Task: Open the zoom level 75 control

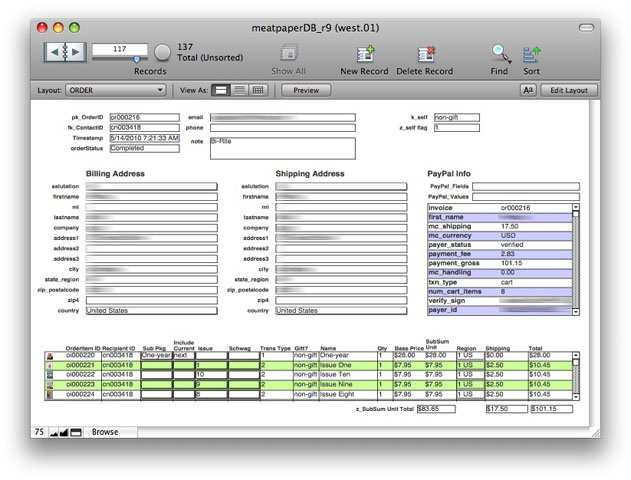Action: click(x=39, y=432)
